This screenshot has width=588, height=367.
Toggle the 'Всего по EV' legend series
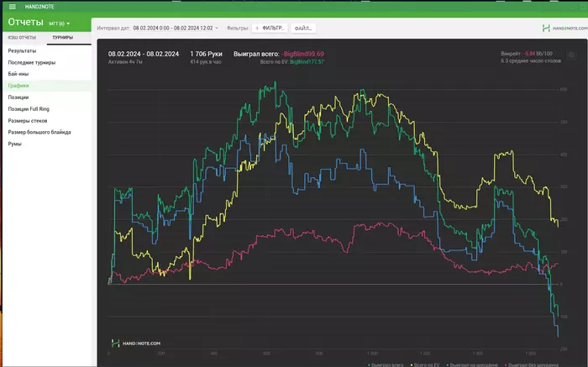tap(425, 364)
